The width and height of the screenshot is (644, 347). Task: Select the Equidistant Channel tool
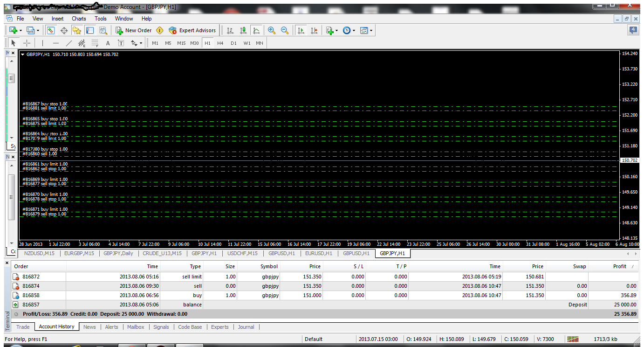click(82, 43)
